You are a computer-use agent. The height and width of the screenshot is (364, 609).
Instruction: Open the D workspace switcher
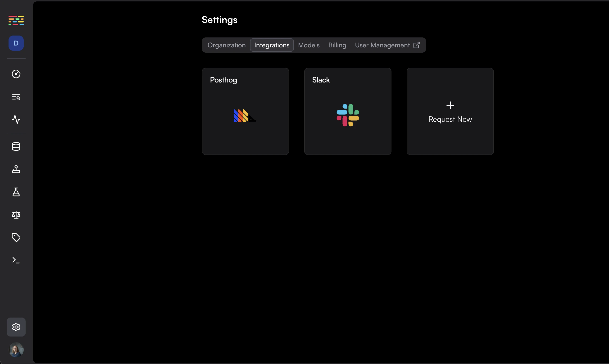tap(16, 43)
